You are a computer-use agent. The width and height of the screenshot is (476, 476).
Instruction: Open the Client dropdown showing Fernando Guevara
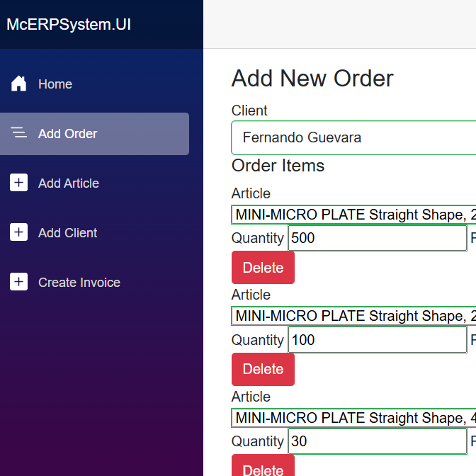click(354, 137)
